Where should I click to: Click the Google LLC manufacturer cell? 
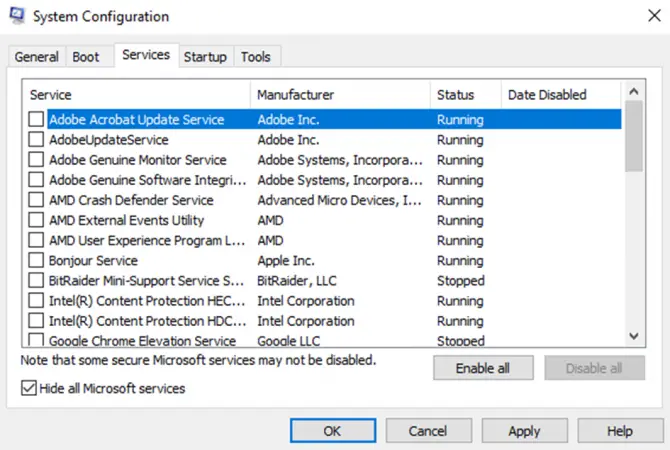tap(289, 341)
